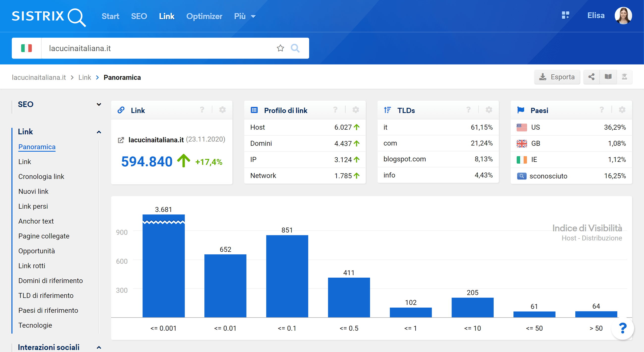Viewport: 644px width, 352px height.
Task: Open the dashboard grid add icon
Action: (565, 16)
